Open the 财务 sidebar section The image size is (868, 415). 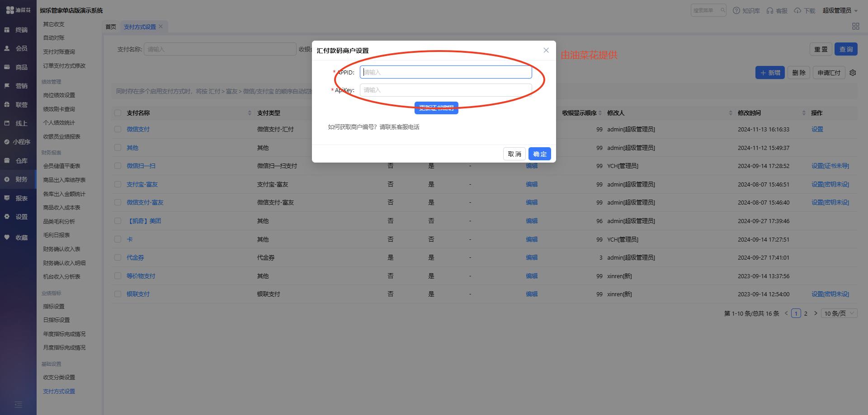tap(18, 179)
